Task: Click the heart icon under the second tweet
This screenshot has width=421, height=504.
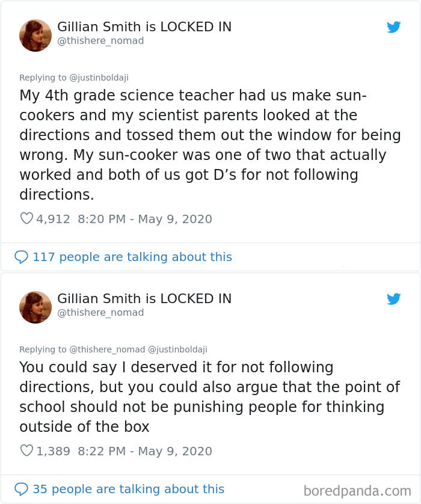Action: tap(26, 451)
